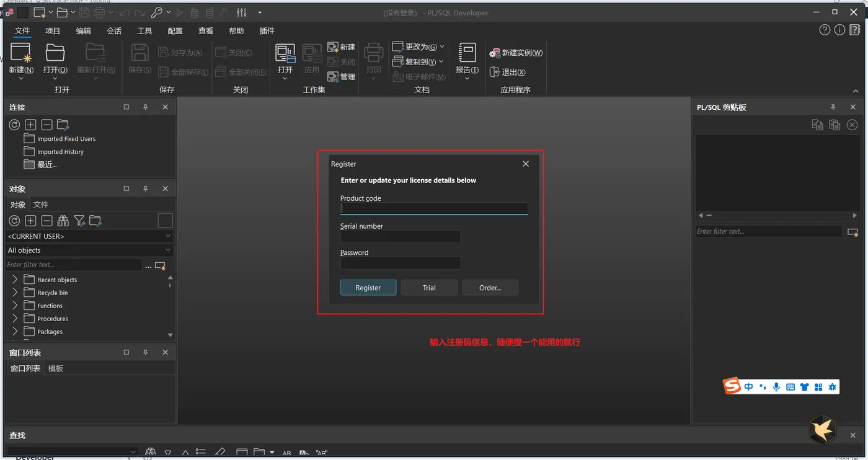Click the Sogou input method S icon

click(732, 386)
